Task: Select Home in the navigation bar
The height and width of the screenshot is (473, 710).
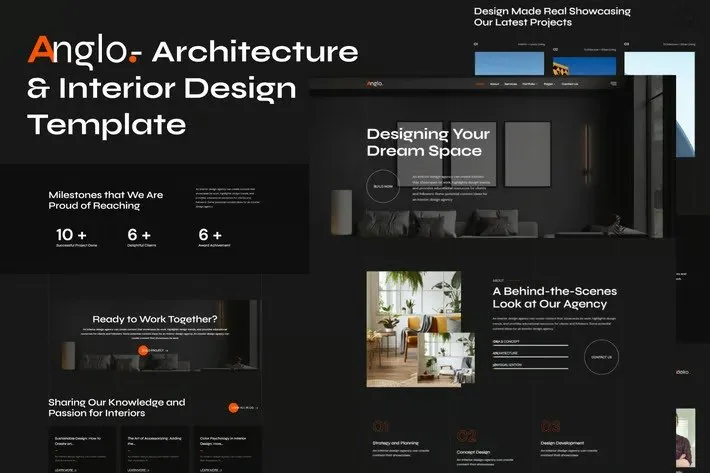Action: (x=480, y=84)
